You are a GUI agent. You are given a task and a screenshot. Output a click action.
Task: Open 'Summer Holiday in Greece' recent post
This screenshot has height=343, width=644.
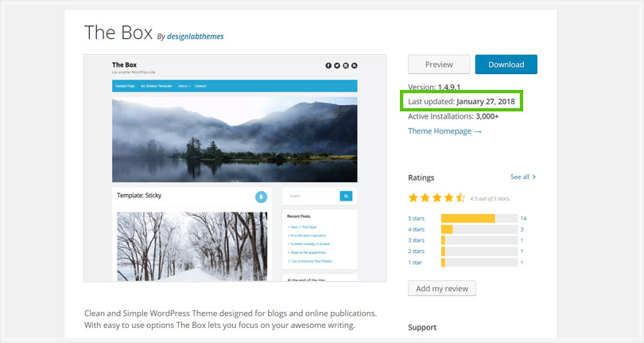(309, 244)
